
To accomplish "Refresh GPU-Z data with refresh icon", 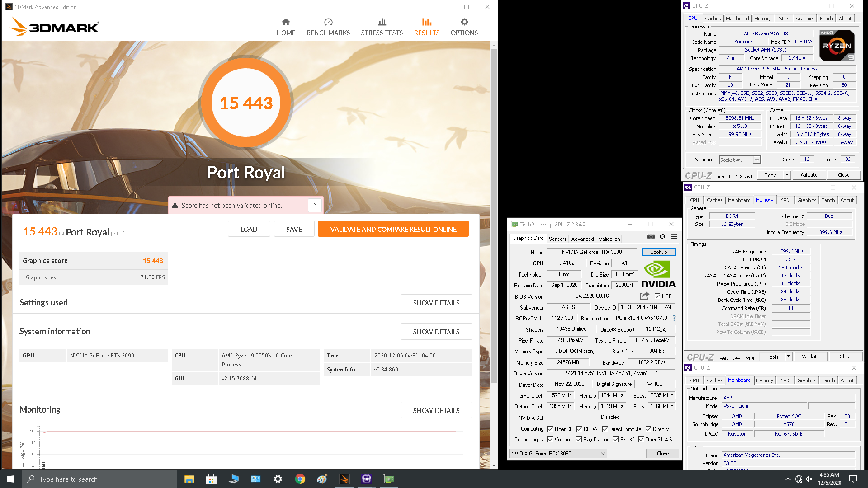I will pyautogui.click(x=663, y=236).
